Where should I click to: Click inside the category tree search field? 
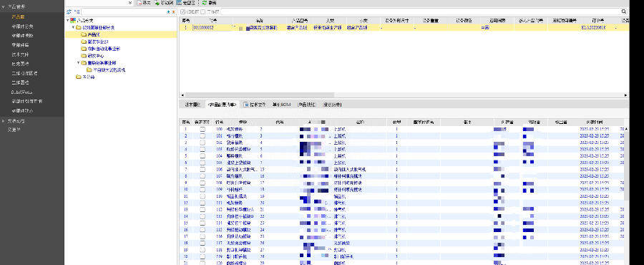click(x=124, y=12)
